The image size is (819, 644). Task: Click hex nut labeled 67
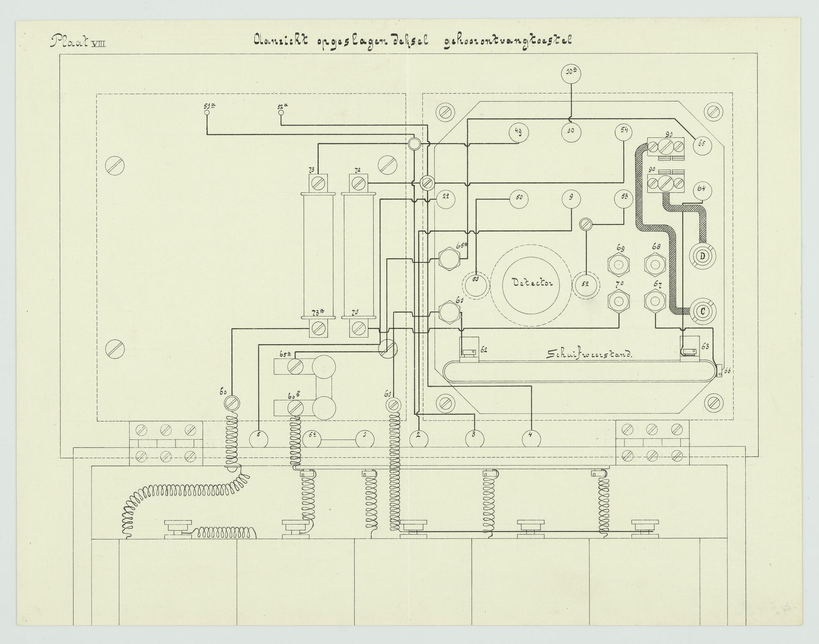pos(655,301)
